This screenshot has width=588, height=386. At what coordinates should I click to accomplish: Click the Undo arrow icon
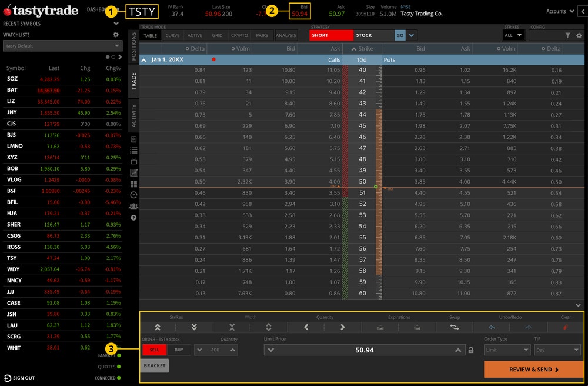(x=492, y=327)
